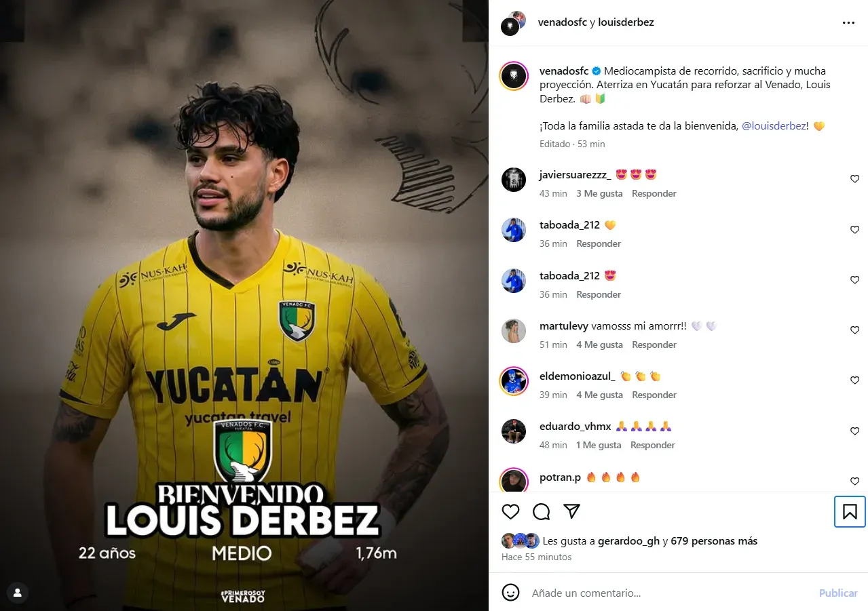Show tagged people icon on photo

click(x=18, y=593)
